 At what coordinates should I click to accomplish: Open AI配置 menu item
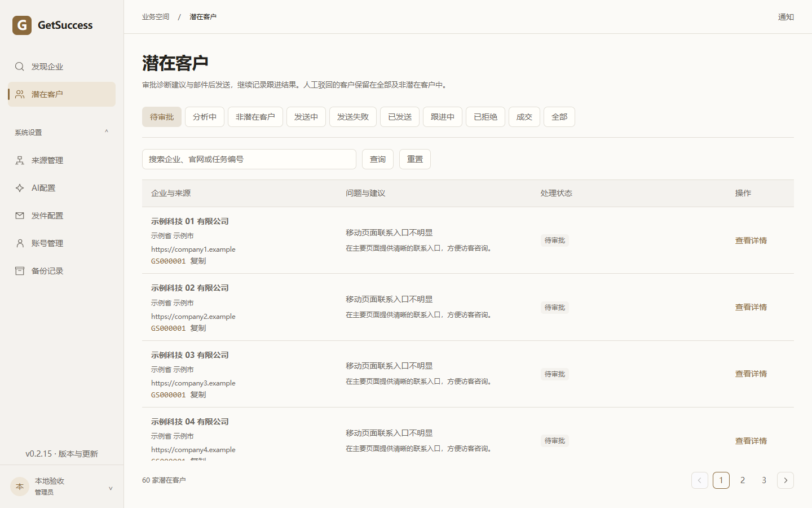[62, 188]
